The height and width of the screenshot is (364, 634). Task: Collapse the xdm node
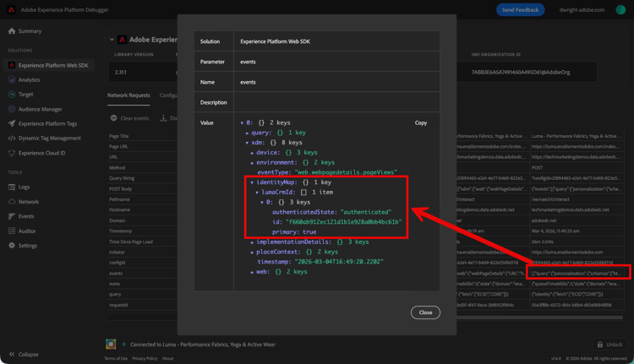click(x=247, y=143)
